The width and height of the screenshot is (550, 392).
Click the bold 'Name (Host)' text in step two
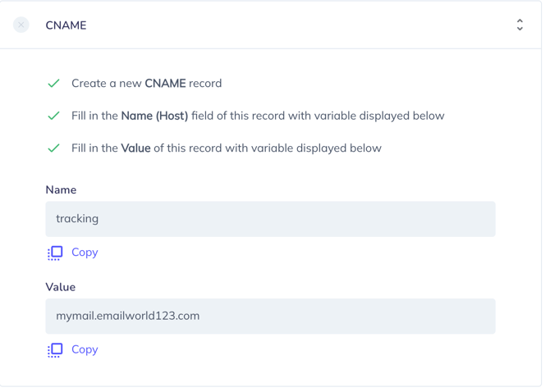(x=154, y=116)
